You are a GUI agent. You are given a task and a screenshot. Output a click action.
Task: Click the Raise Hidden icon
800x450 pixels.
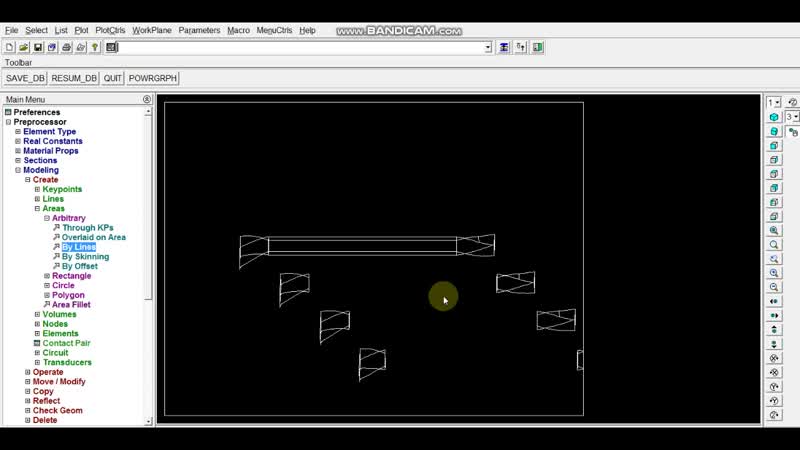point(504,47)
